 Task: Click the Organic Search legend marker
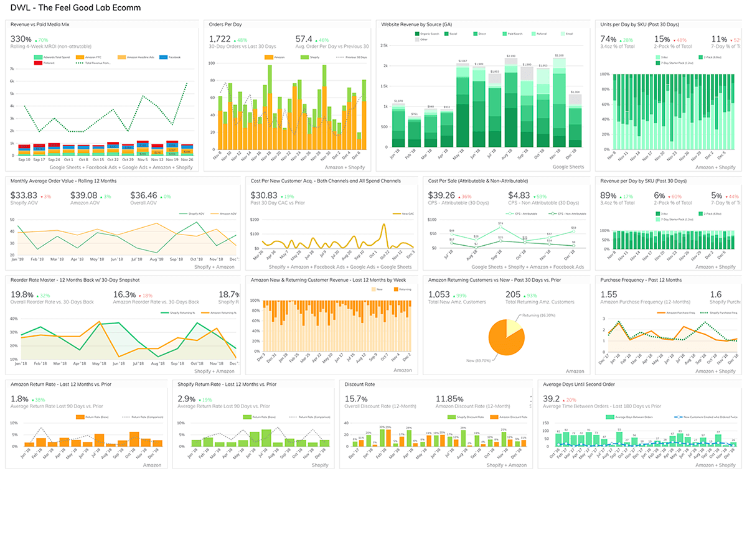pos(418,33)
